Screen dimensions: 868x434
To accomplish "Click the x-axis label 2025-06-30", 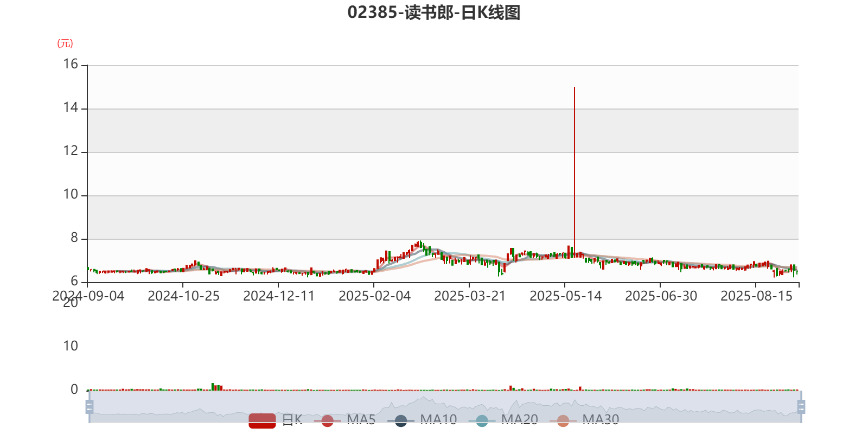I will coord(661,296).
